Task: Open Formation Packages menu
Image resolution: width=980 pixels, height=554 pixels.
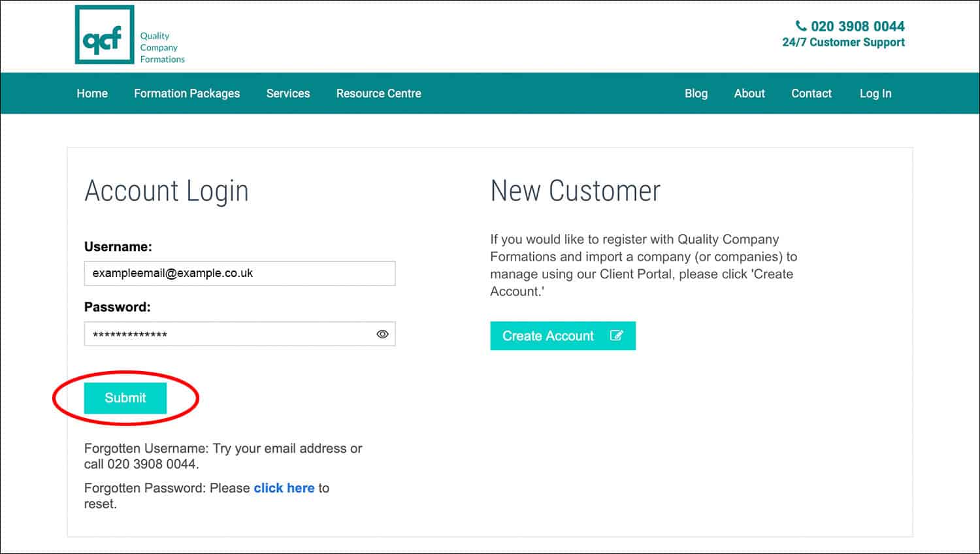Action: click(x=187, y=93)
